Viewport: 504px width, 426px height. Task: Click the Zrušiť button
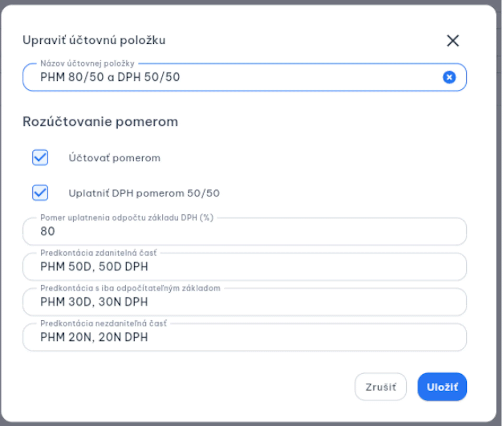click(380, 387)
